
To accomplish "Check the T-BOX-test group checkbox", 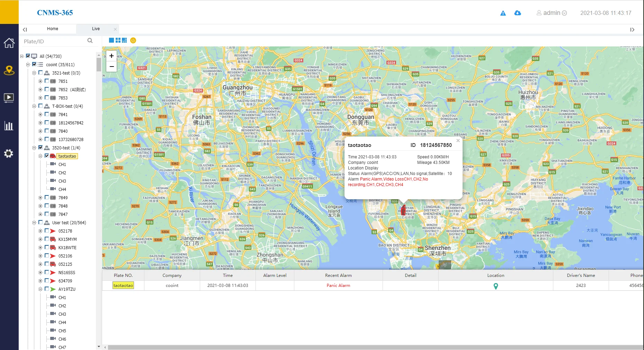I will (x=41, y=106).
